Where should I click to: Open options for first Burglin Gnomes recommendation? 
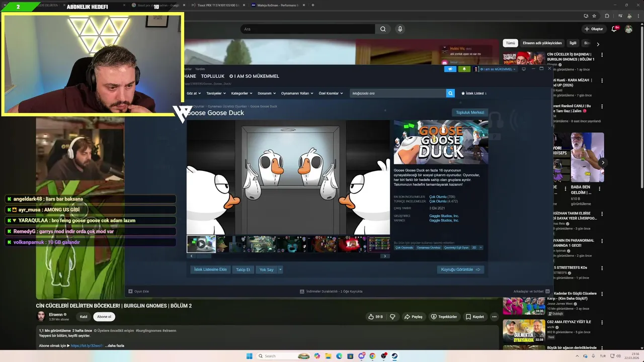pyautogui.click(x=602, y=54)
